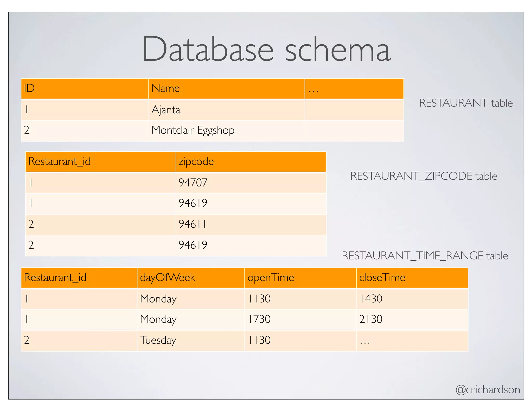Click the 1430 closeTime cell
Viewport: 532px width, 411px height.
pos(371,299)
